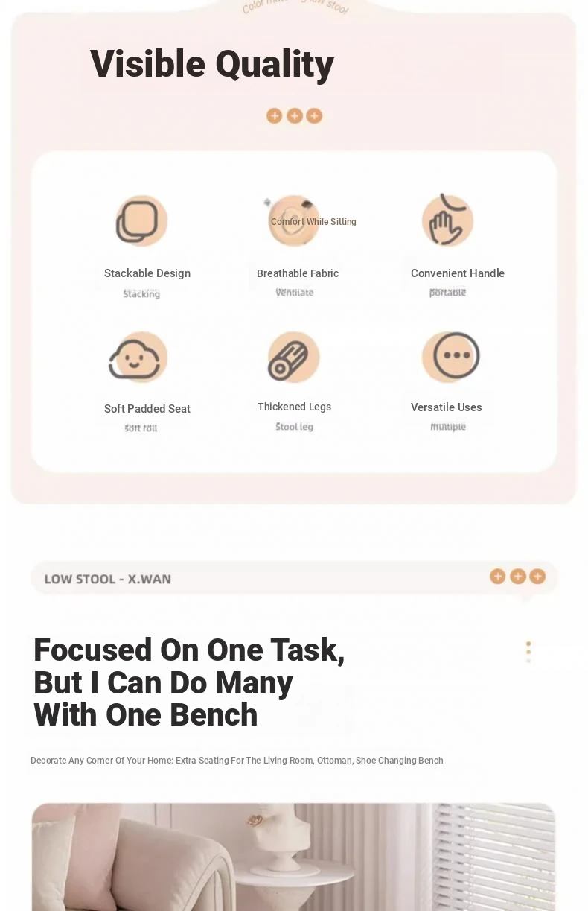
Task: Click the LOW STOOL - X.WAN banner text
Action: coord(108,579)
